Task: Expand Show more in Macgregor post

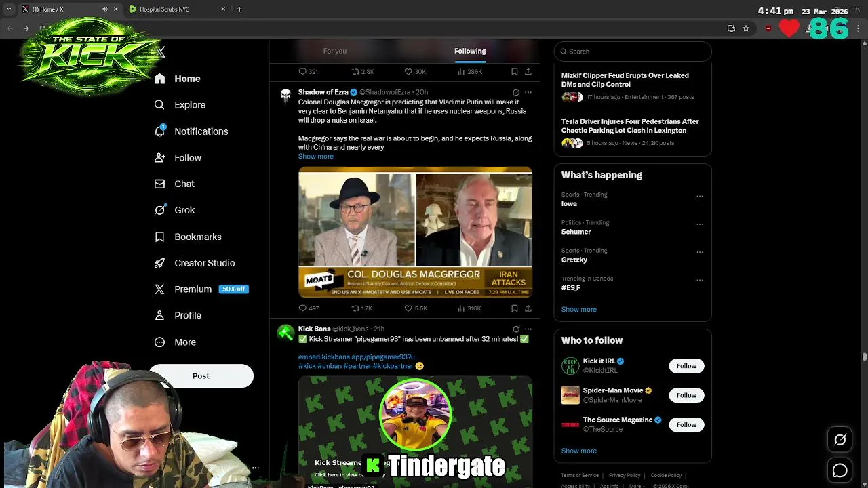Action: (x=316, y=157)
